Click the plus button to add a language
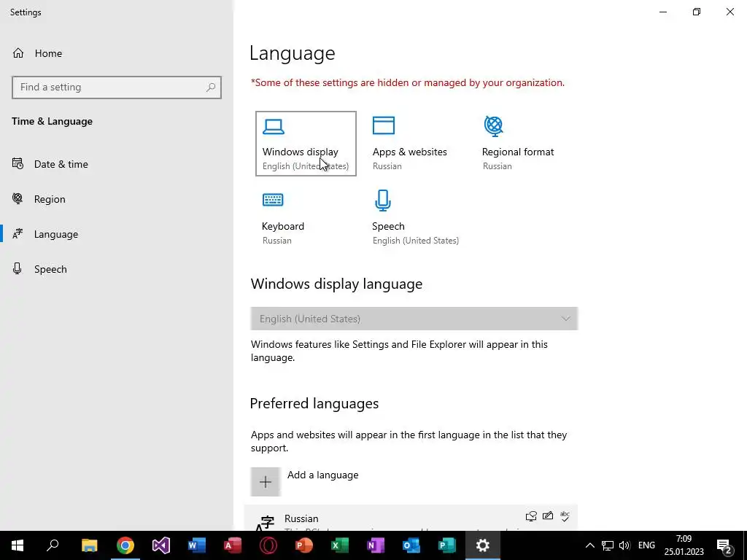Image resolution: width=747 pixels, height=560 pixels. pyautogui.click(x=266, y=481)
